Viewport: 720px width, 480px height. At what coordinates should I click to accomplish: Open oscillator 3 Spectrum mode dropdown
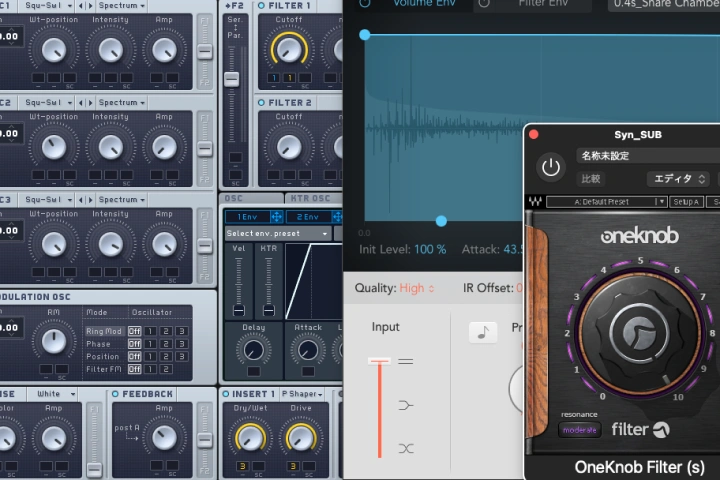tap(122, 199)
